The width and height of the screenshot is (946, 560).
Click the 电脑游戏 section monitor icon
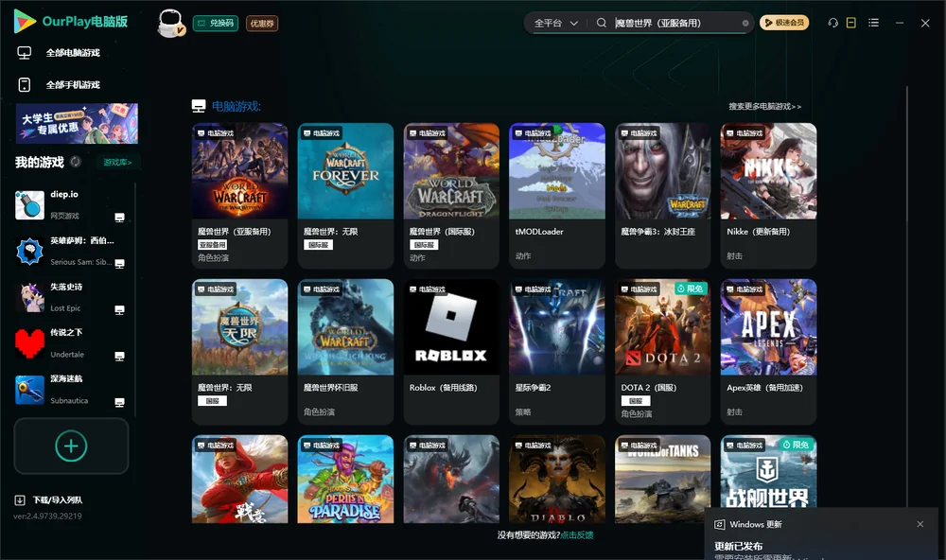pyautogui.click(x=199, y=106)
